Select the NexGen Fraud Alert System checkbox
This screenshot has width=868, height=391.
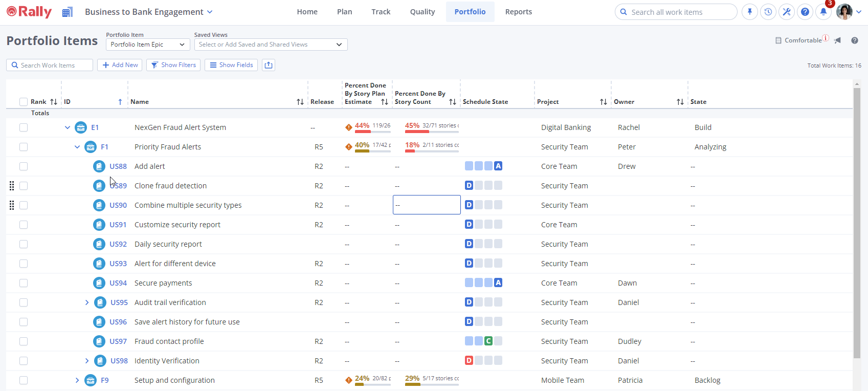pyautogui.click(x=24, y=127)
